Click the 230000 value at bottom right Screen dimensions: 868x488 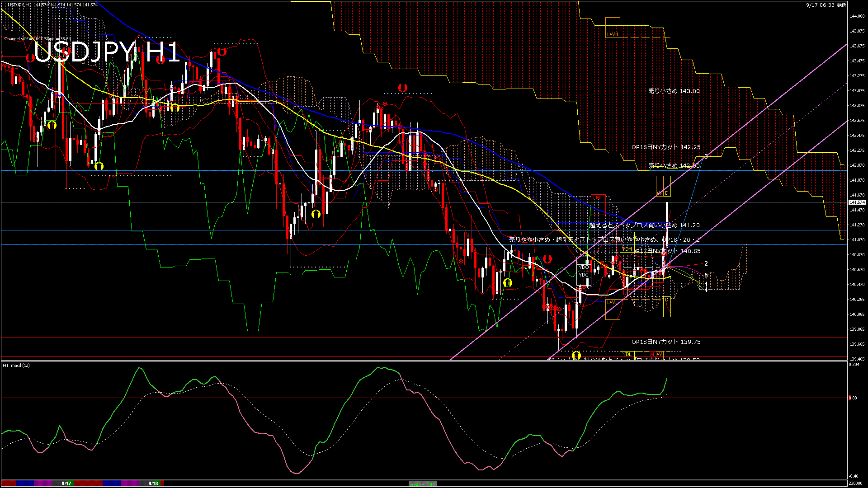856,483
